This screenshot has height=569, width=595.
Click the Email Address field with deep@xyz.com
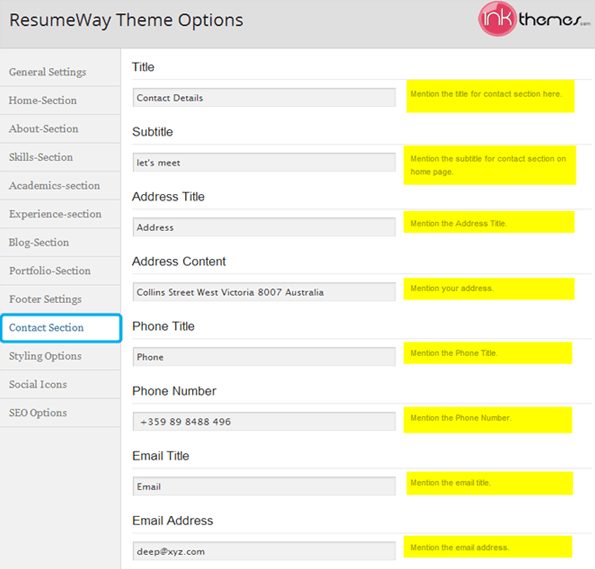[264, 551]
